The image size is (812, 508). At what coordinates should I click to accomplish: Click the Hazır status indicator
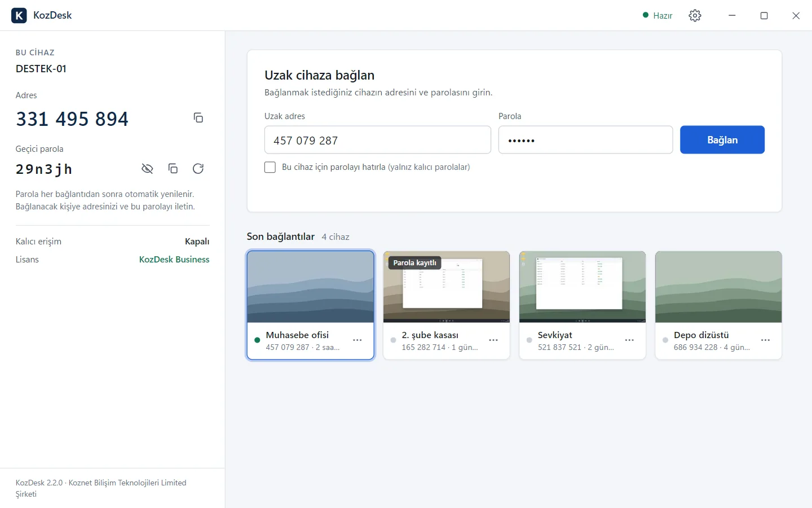pyautogui.click(x=657, y=15)
